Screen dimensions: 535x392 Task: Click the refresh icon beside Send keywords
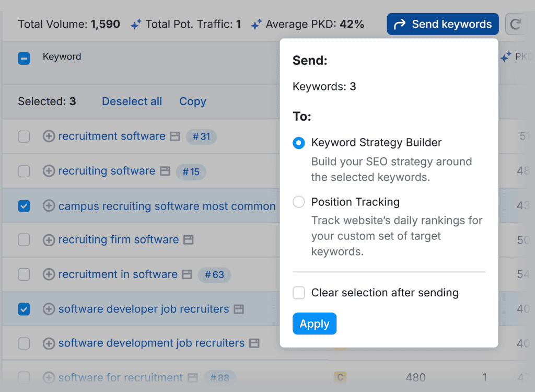click(516, 24)
